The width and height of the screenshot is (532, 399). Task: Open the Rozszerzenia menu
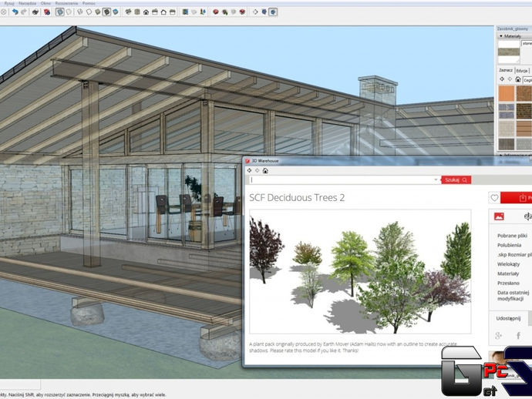click(x=66, y=3)
